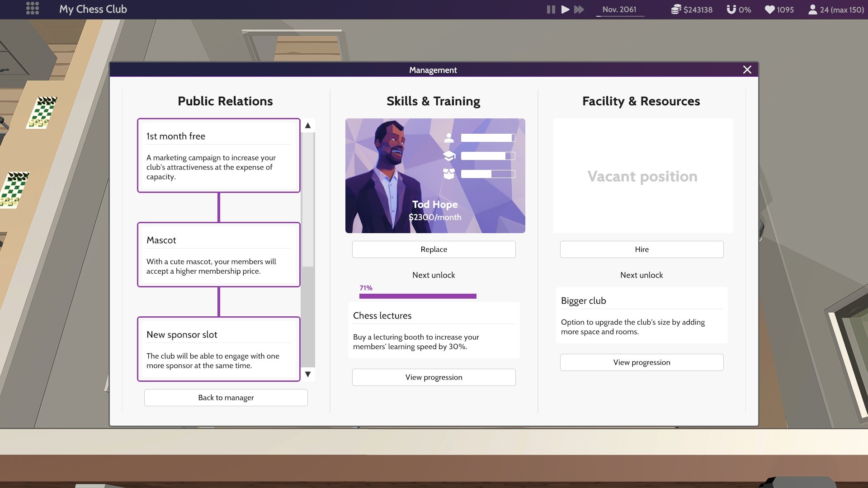Click the graduation cap skill icon on Tod Hope's card

448,156
